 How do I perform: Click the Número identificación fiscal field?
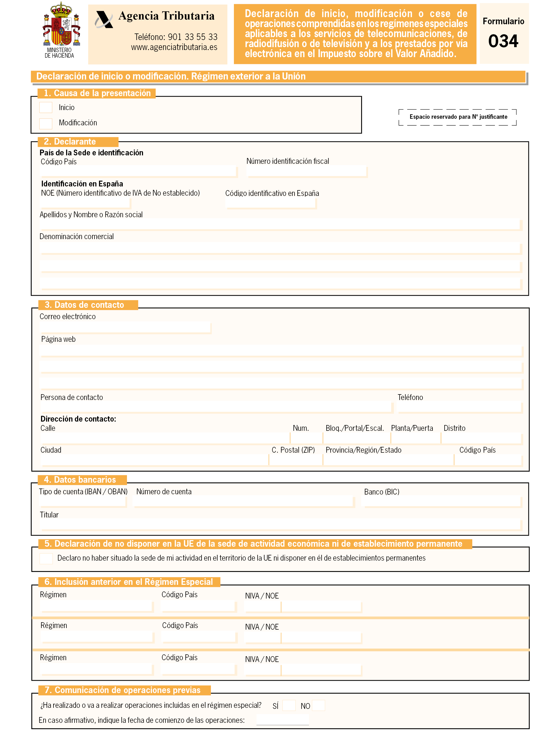(x=307, y=171)
